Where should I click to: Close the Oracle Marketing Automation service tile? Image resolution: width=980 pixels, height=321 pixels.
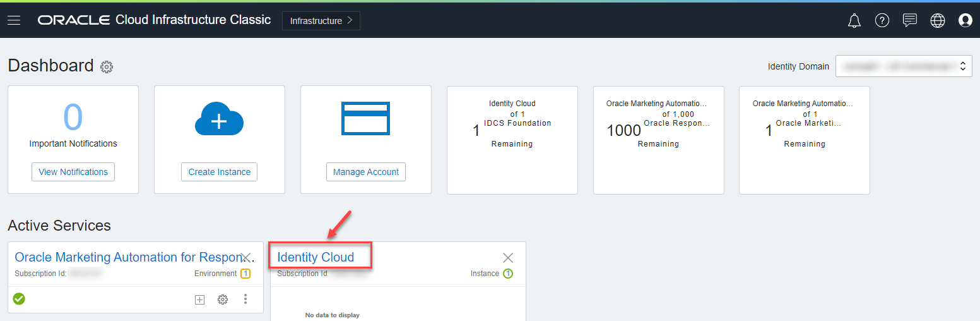[247, 257]
